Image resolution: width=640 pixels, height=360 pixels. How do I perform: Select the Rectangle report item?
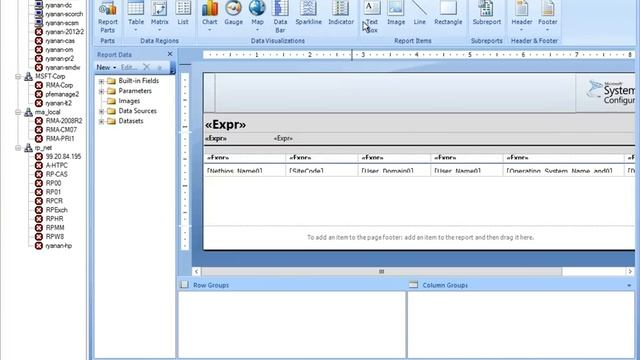pyautogui.click(x=448, y=14)
